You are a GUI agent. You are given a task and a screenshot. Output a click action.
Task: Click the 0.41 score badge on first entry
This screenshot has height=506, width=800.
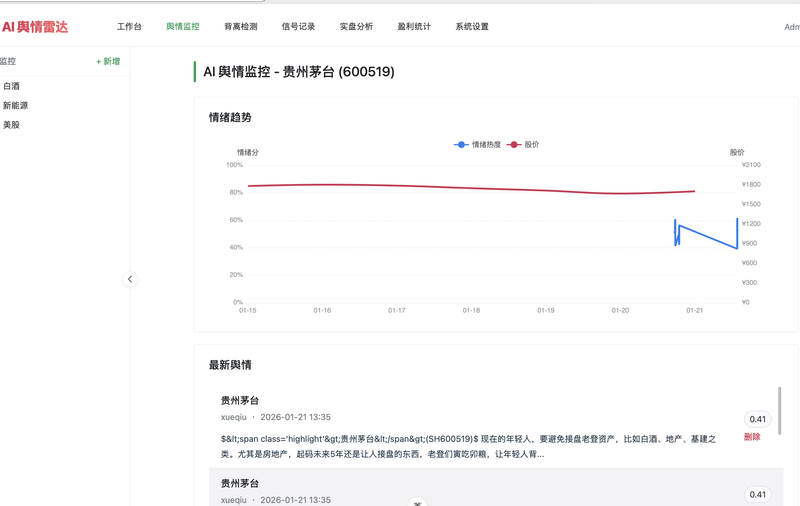tap(758, 419)
